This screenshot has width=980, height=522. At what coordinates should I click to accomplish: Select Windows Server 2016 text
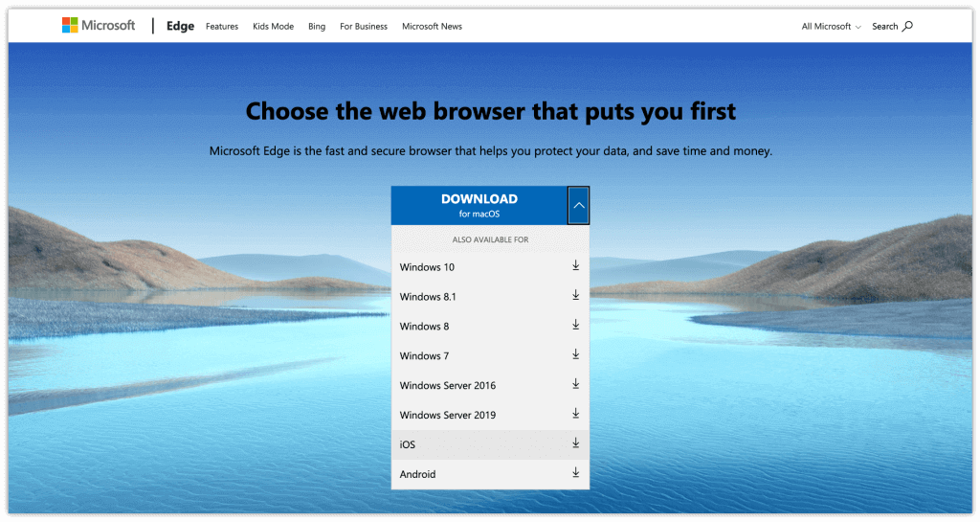pyautogui.click(x=448, y=385)
